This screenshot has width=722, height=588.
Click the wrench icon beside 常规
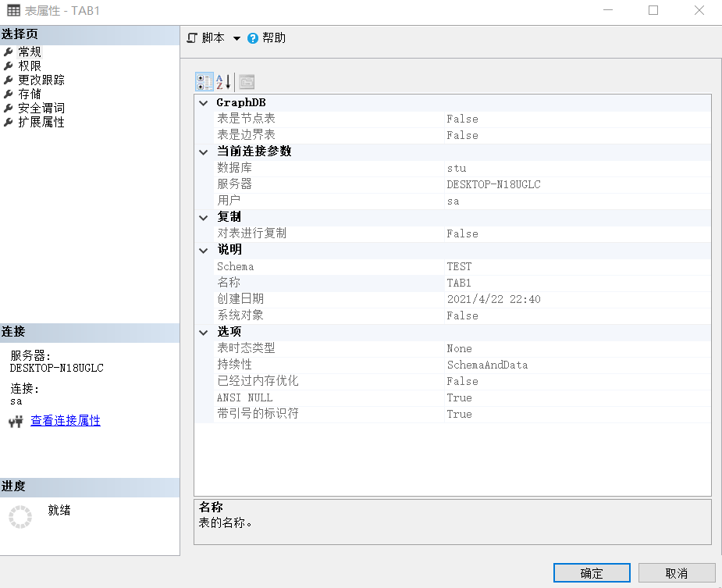pyautogui.click(x=9, y=52)
